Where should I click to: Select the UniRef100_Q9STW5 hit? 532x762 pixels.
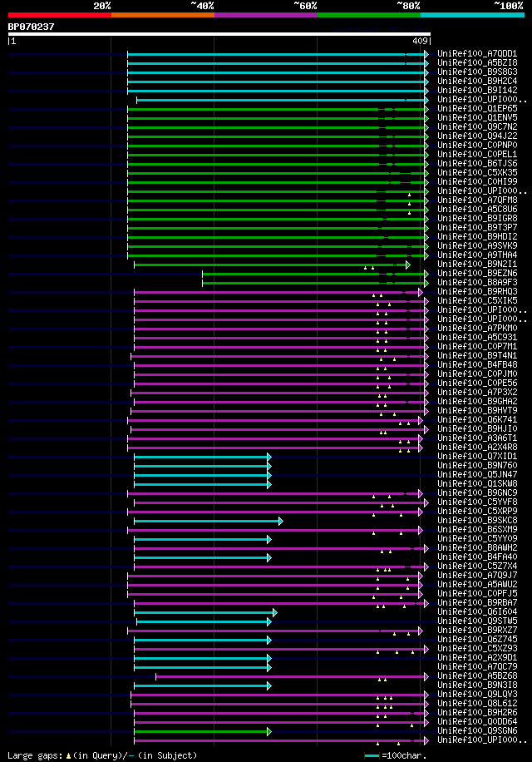click(x=477, y=621)
